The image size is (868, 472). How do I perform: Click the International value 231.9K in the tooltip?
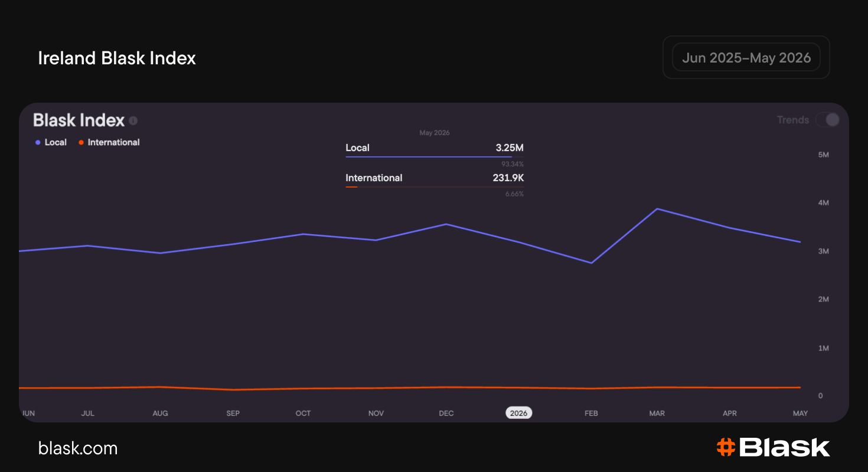508,178
